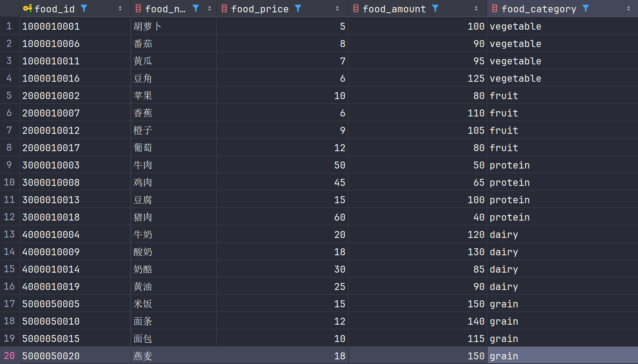
Task: Open the sort control on food_id header
Action: click(121, 8)
